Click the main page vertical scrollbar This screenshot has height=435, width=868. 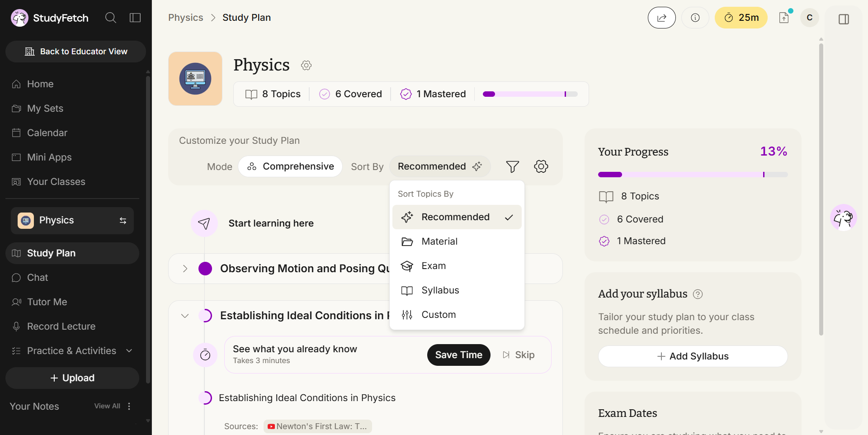pyautogui.click(x=821, y=189)
